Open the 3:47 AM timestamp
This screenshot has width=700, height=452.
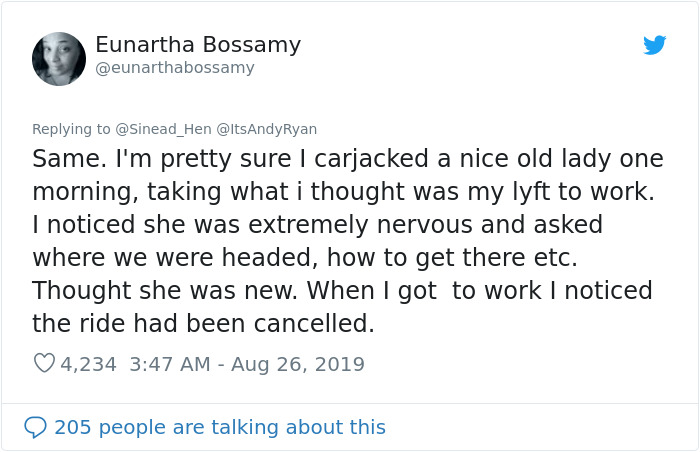pos(171,364)
